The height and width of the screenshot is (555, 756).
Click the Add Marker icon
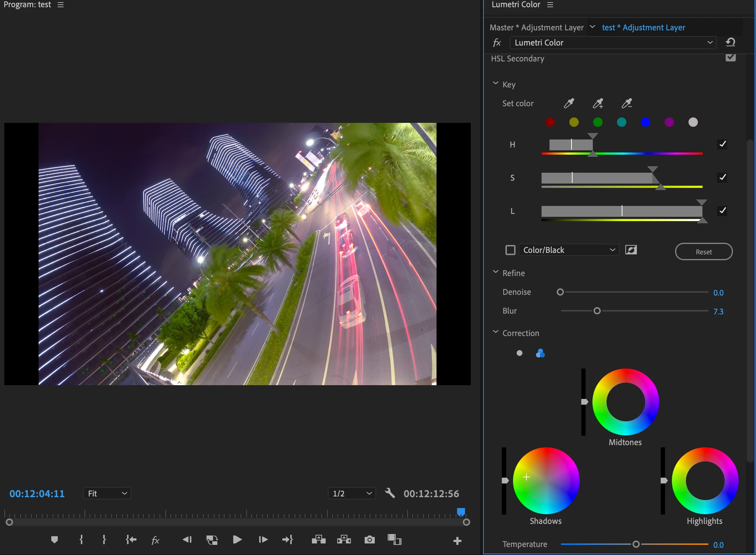55,540
